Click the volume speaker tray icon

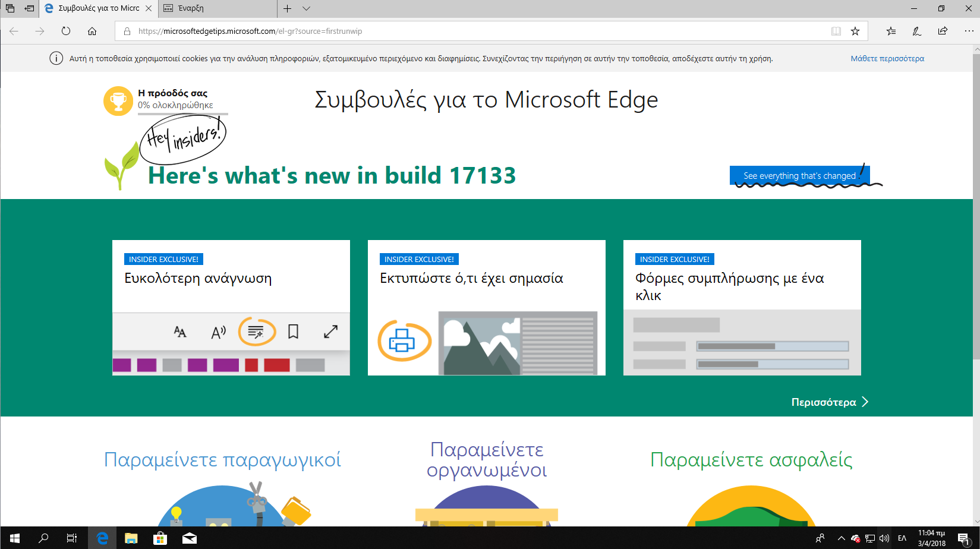click(x=884, y=538)
